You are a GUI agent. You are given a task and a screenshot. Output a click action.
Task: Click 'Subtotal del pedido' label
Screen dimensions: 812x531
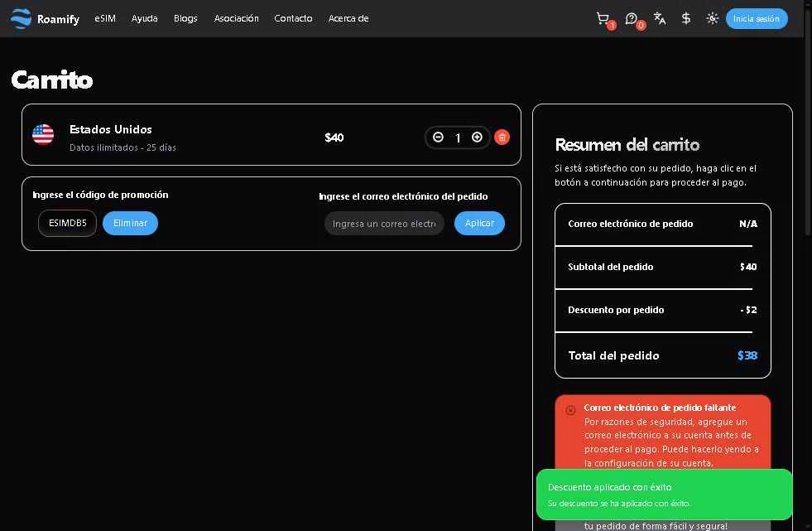[611, 267]
